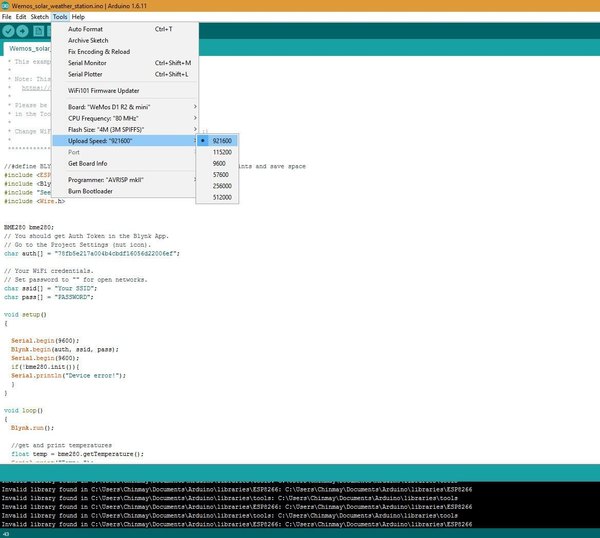Expand the Flash Size "4M (3M SPIFFS)" submenu

tap(125, 129)
